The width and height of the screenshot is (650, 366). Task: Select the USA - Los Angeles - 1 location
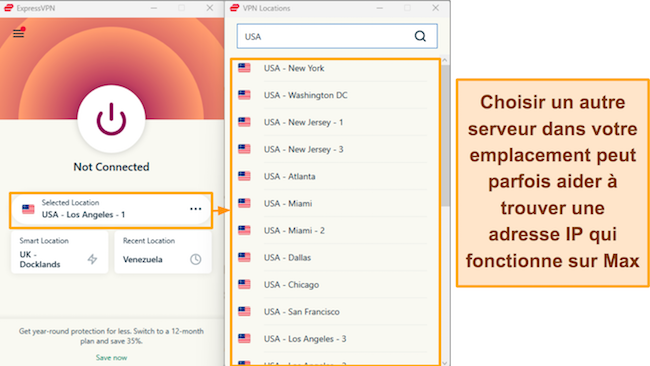click(x=111, y=210)
